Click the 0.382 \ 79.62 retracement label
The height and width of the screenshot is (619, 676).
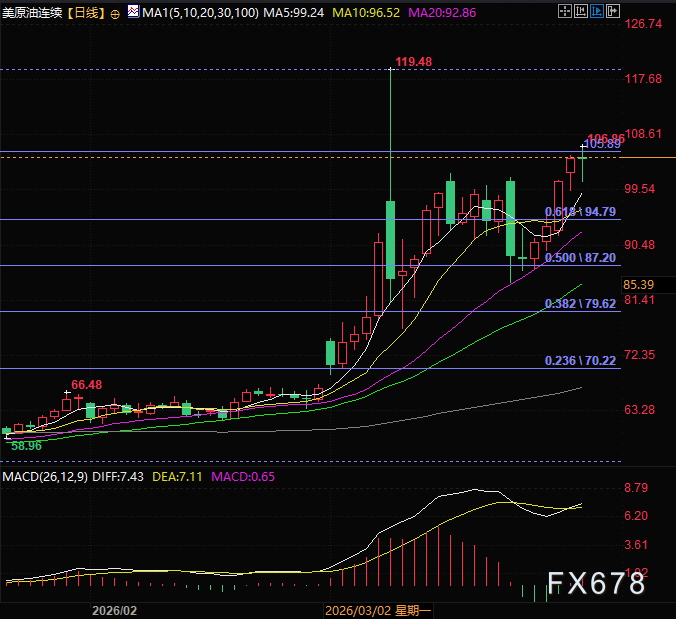(x=579, y=304)
